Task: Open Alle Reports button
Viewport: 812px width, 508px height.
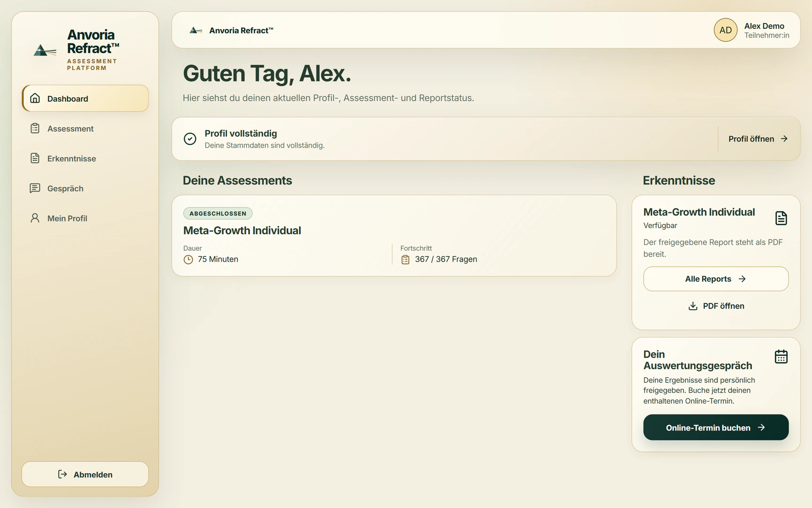Action: click(716, 279)
